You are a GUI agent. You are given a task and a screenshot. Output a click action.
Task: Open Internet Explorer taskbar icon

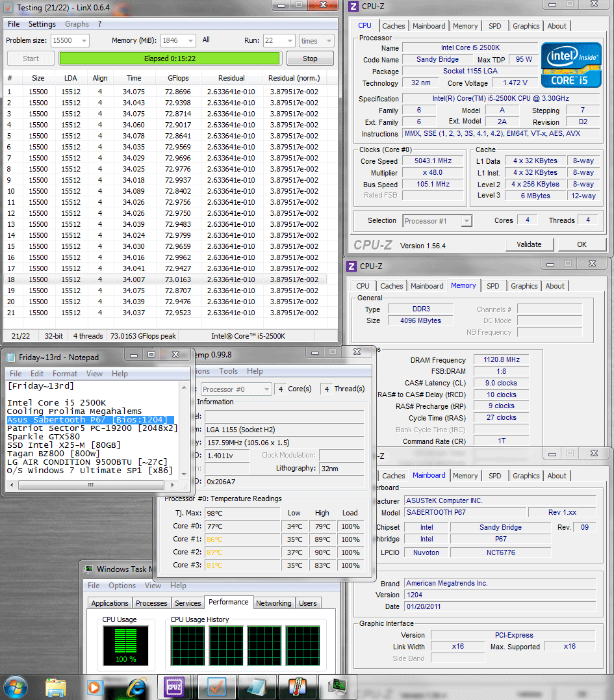click(136, 687)
